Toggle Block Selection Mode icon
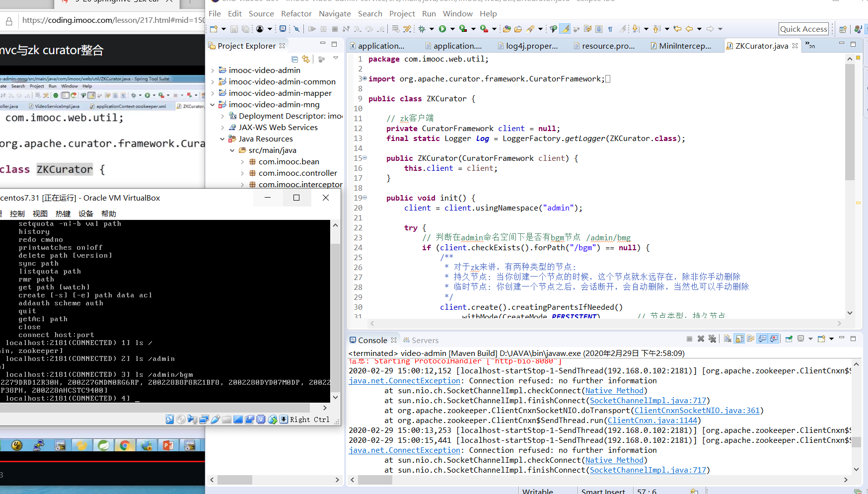 click(x=599, y=29)
